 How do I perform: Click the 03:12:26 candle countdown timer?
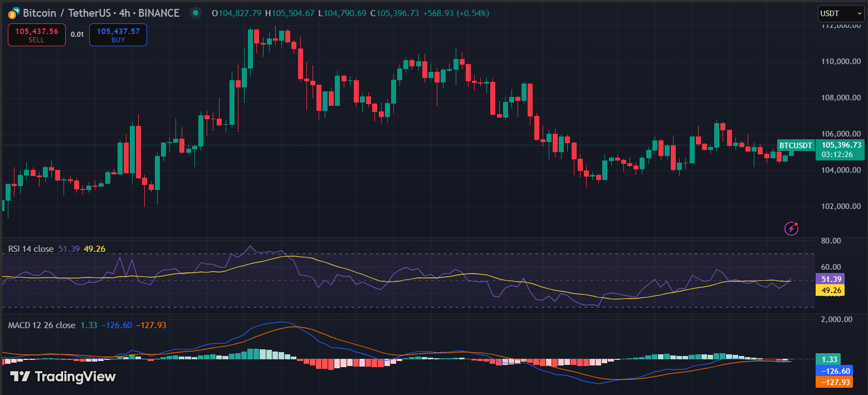pos(837,154)
